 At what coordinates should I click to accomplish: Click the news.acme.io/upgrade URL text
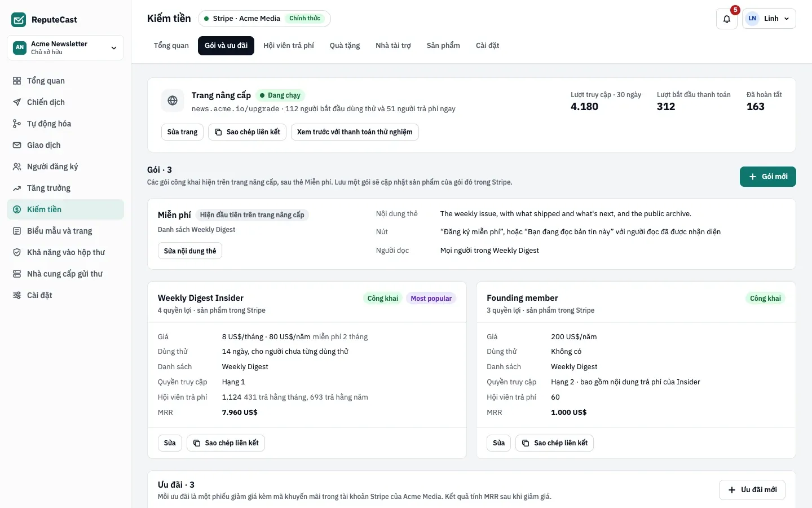coord(235,109)
